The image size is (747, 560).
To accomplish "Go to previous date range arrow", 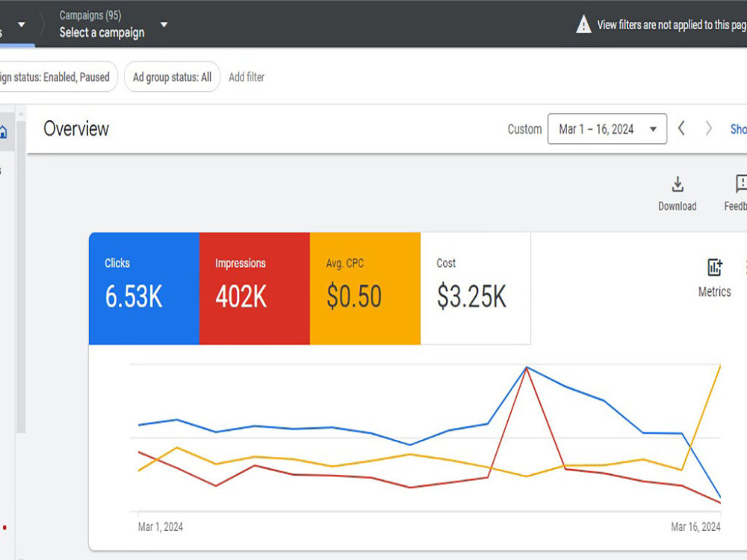I will [x=682, y=128].
